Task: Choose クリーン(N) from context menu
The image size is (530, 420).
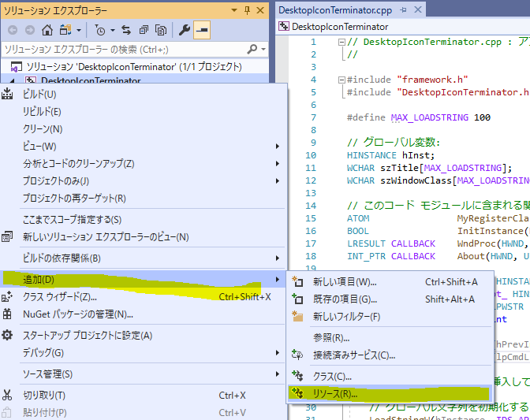Action: [x=144, y=128]
